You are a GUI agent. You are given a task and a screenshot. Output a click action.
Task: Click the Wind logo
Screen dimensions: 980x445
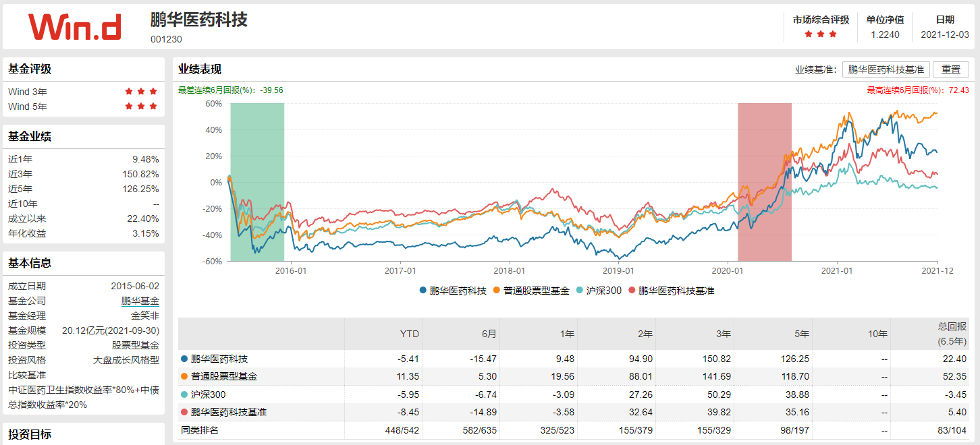pyautogui.click(x=75, y=27)
